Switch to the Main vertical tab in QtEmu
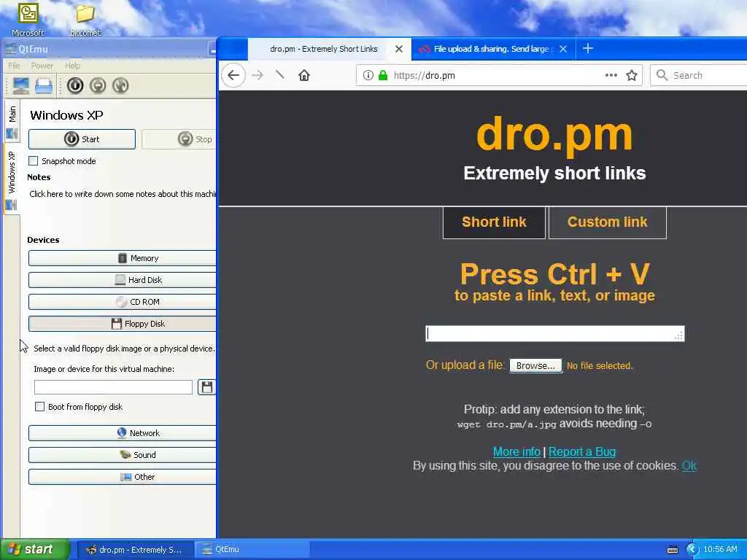This screenshot has height=560, width=747. pyautogui.click(x=12, y=122)
